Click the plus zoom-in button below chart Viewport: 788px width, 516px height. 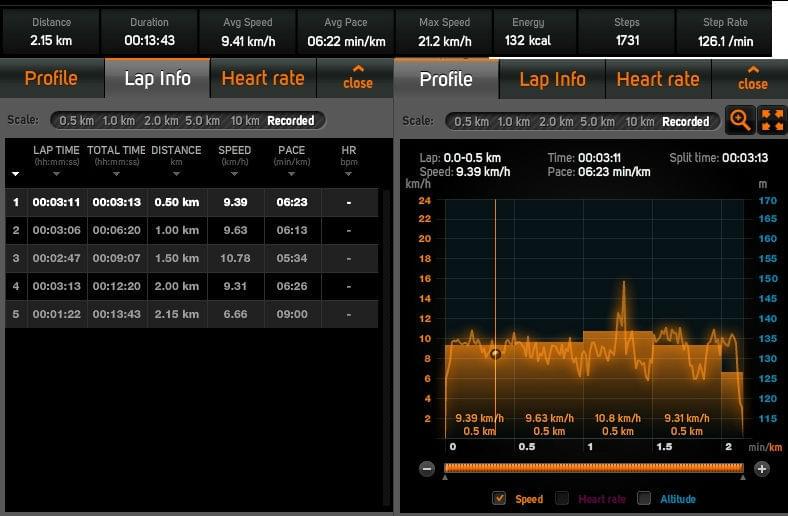[x=762, y=468]
